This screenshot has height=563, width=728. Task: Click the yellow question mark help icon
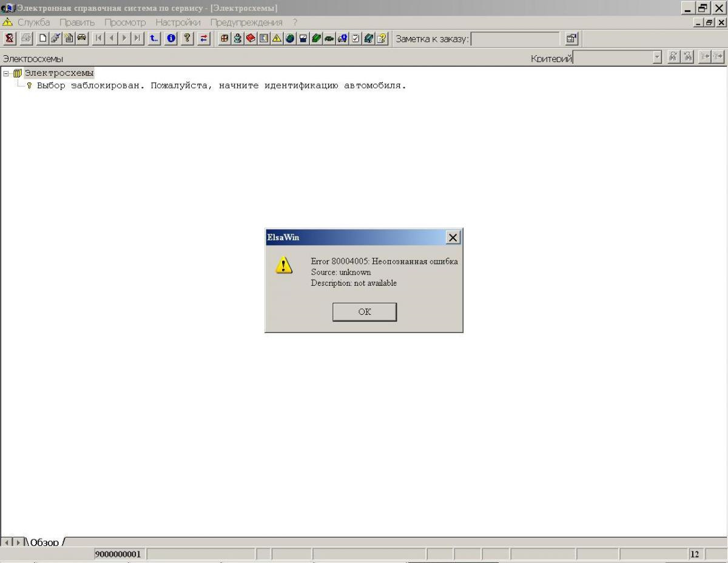pyautogui.click(x=187, y=38)
